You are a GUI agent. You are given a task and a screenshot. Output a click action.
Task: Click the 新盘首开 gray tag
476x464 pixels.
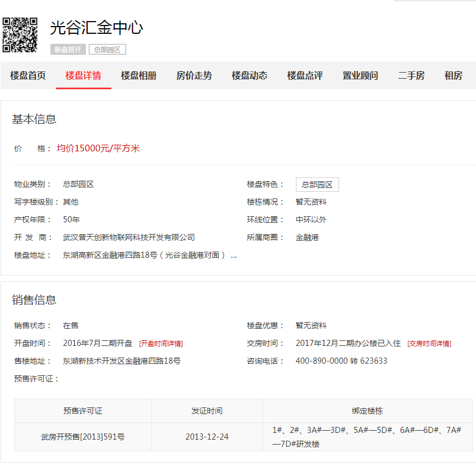point(68,50)
